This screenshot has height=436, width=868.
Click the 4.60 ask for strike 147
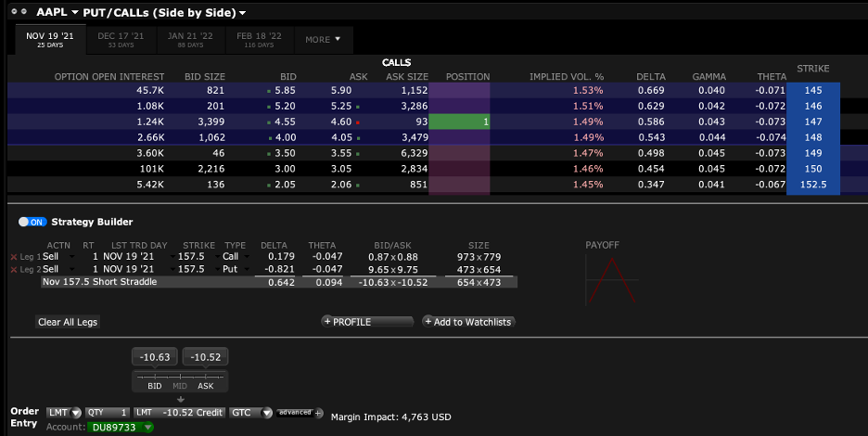coord(341,122)
